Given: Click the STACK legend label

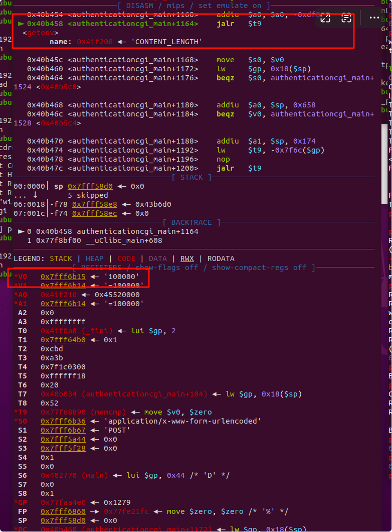Looking at the screenshot, I should click(x=61, y=258).
